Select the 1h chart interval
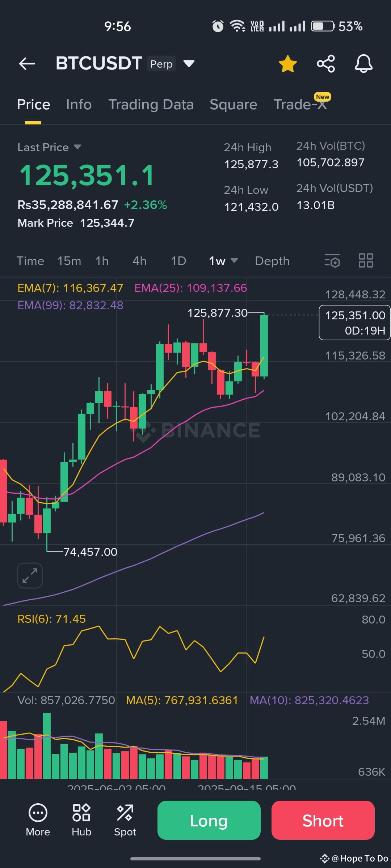The height and width of the screenshot is (868, 391). [x=102, y=261]
